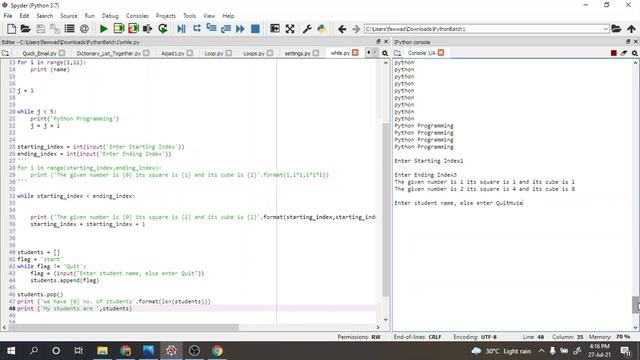Screen dimensions: 640x360
Task: Browse working directory folder icon
Action: [x=616, y=29]
